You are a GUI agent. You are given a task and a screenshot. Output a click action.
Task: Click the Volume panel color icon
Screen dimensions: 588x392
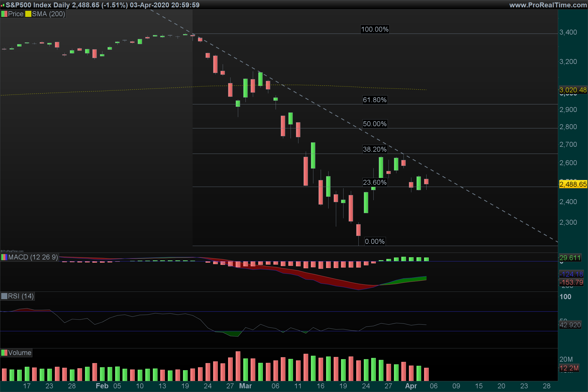click(x=4, y=353)
